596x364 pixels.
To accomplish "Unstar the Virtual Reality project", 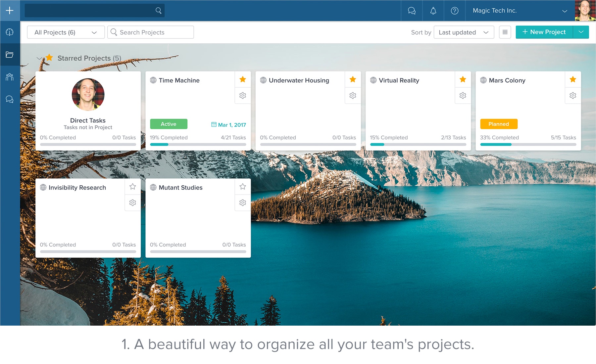I will tap(463, 79).
